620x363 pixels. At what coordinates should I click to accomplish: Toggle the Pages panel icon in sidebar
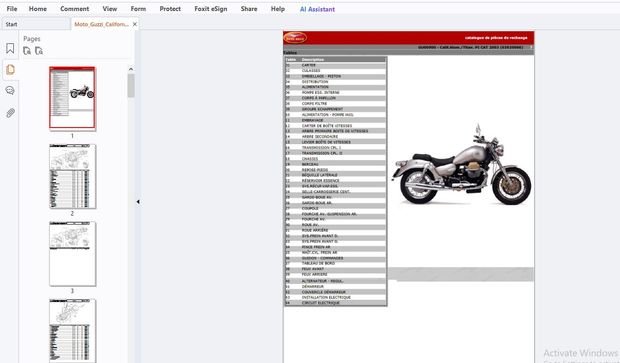(10, 70)
